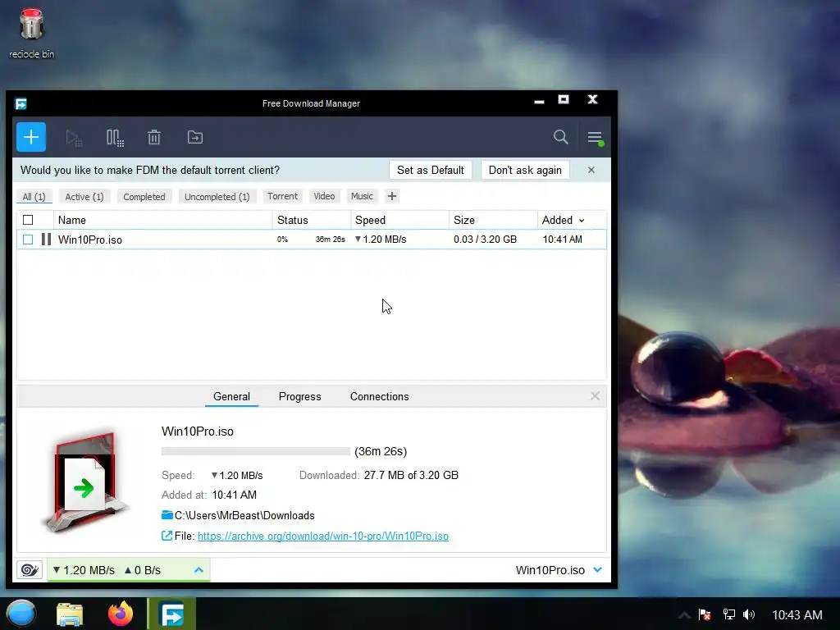Click the 1.20 MB/s speed cell in row
840x630 pixels.
tap(381, 240)
